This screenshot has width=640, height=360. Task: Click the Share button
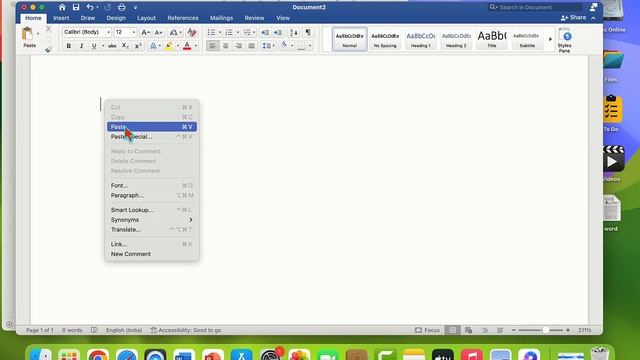[x=573, y=18]
